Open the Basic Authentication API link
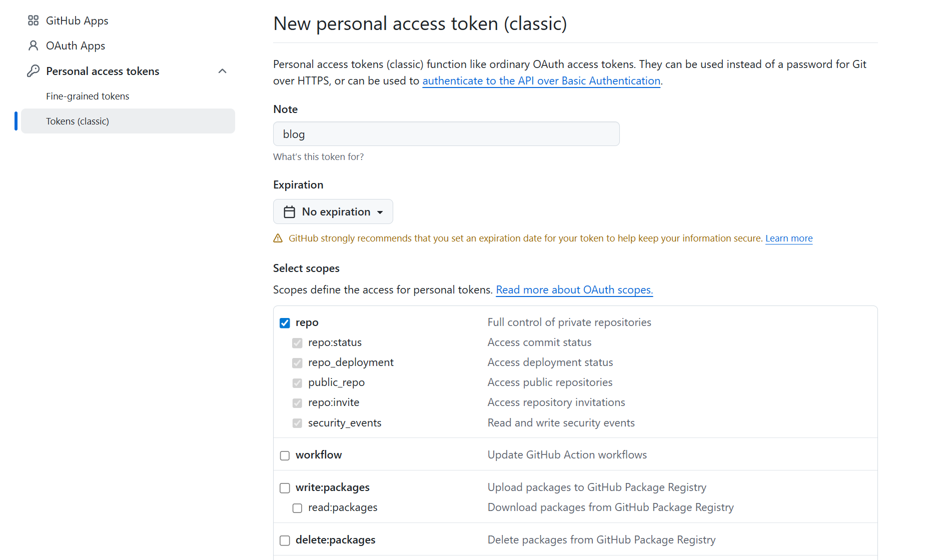 click(541, 81)
